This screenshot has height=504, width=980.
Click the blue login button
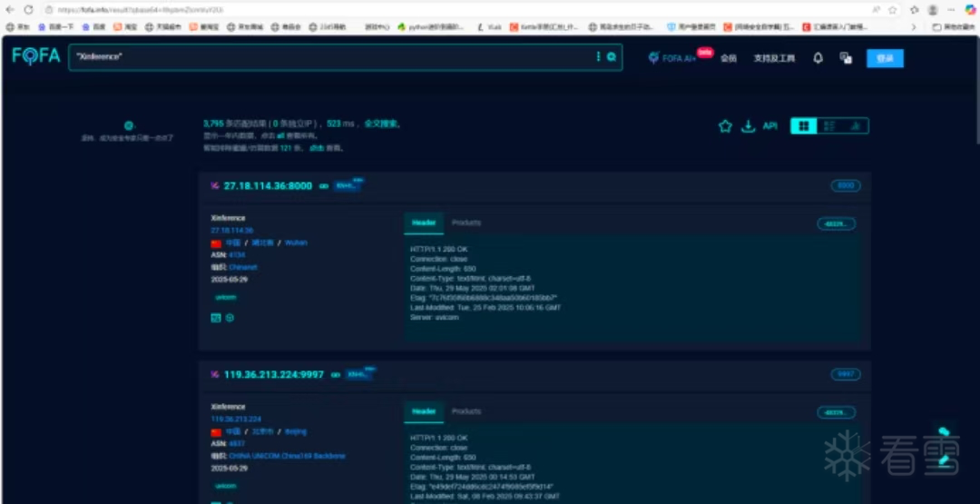tap(885, 58)
